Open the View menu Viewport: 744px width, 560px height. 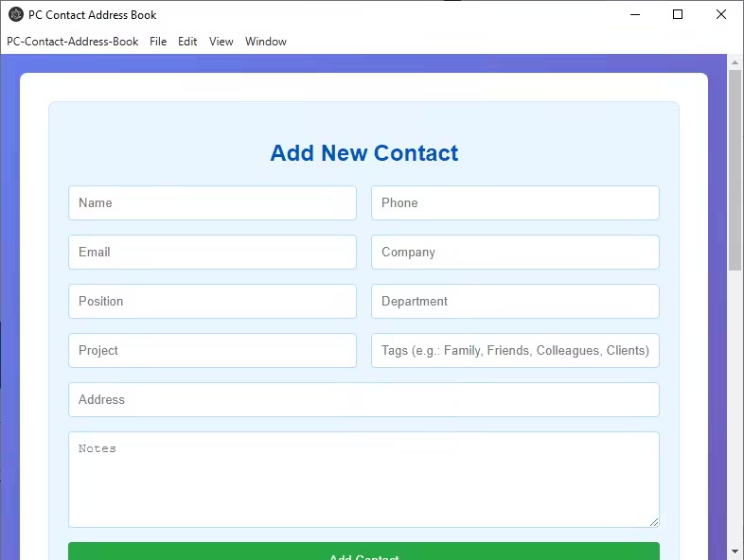[221, 42]
